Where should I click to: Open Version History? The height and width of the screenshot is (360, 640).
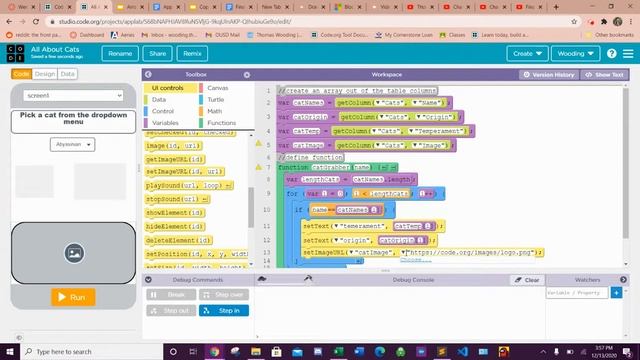pyautogui.click(x=549, y=75)
